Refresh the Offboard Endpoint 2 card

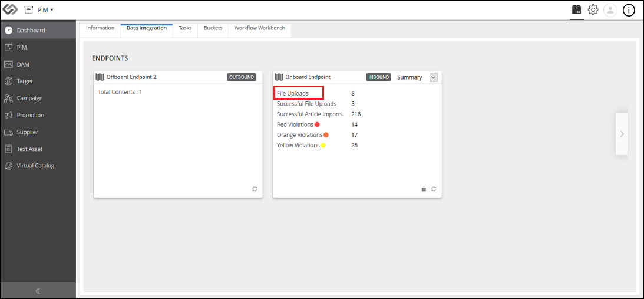point(255,189)
